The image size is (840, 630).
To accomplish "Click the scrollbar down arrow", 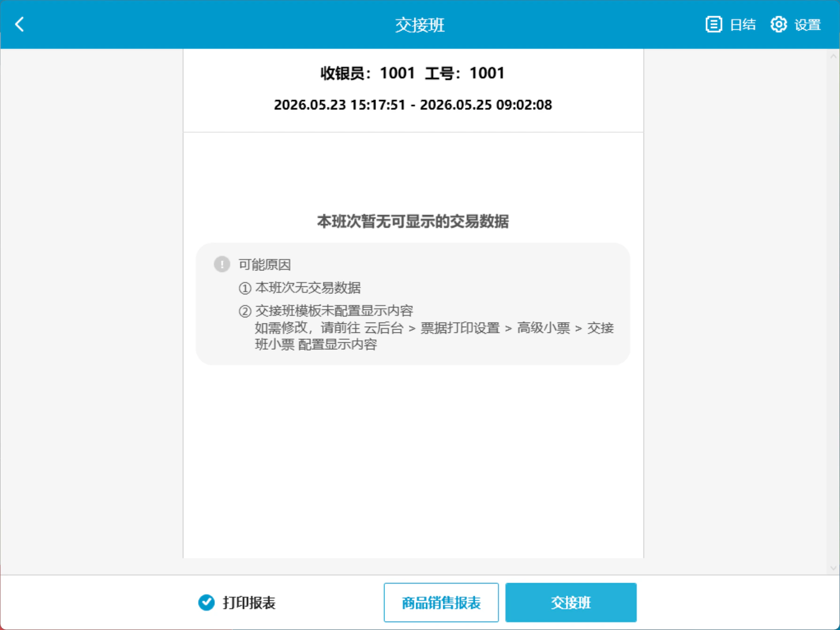I will tap(833, 568).
